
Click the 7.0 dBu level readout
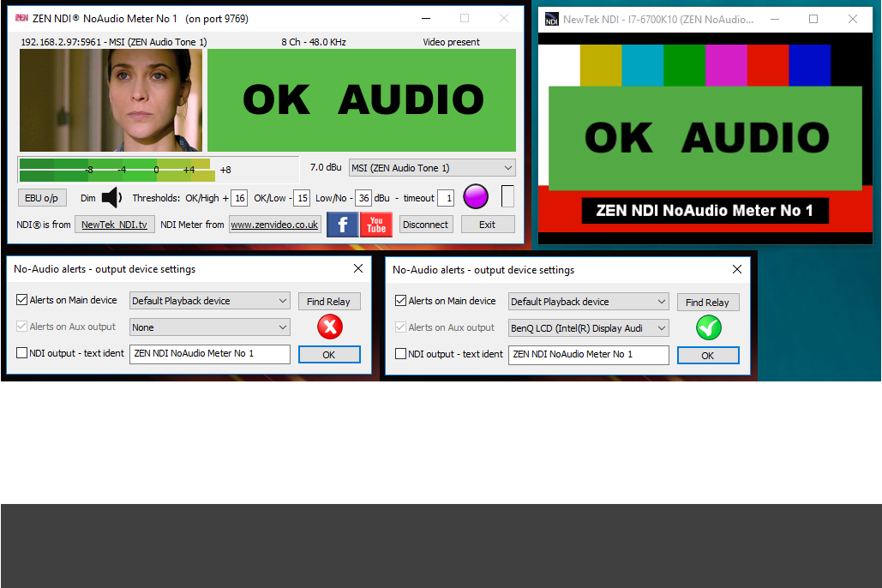click(x=326, y=167)
